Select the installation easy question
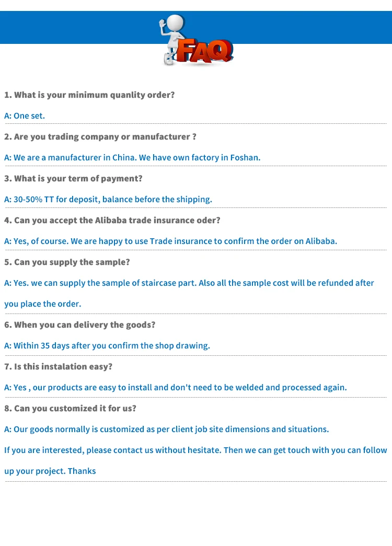 [x=59, y=367]
